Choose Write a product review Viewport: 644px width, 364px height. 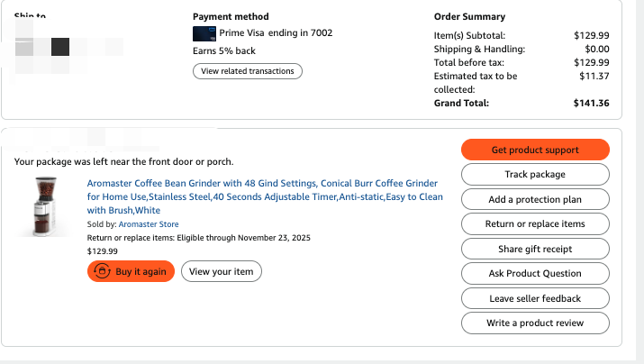click(535, 323)
